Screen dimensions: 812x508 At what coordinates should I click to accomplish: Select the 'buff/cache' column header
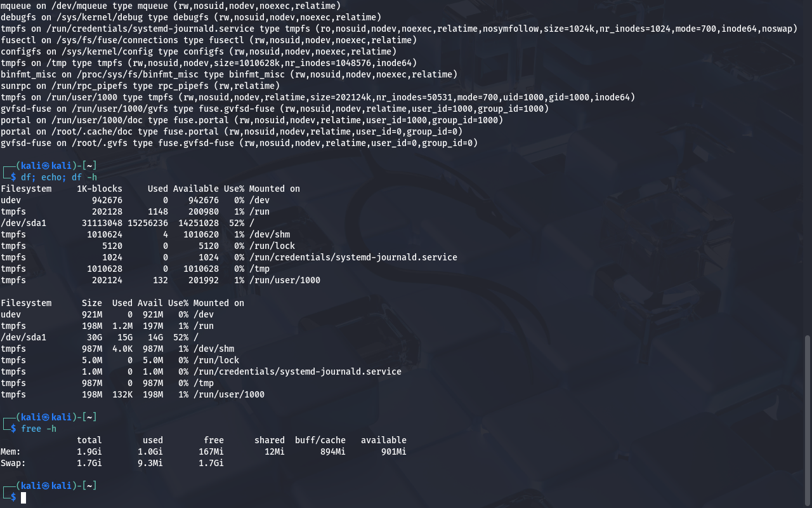pyautogui.click(x=320, y=440)
